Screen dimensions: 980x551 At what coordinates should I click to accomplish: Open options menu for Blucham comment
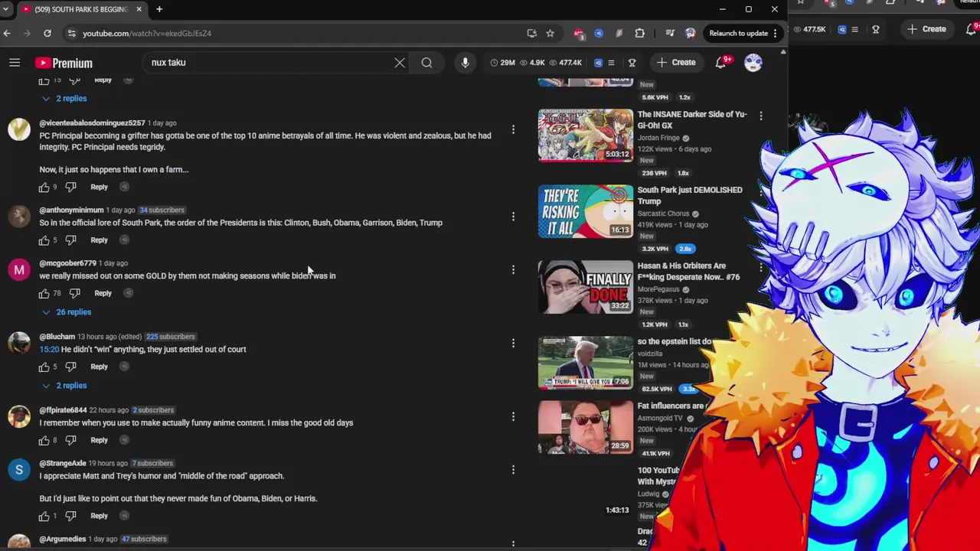pyautogui.click(x=513, y=343)
